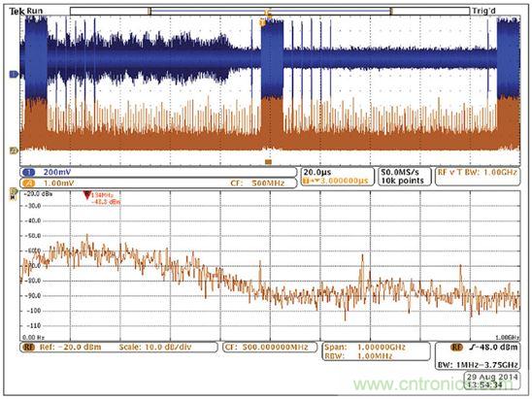The image size is (532, 399).
Task: Select the CF 500.000000MHz center frequency box
Action: pos(270,348)
